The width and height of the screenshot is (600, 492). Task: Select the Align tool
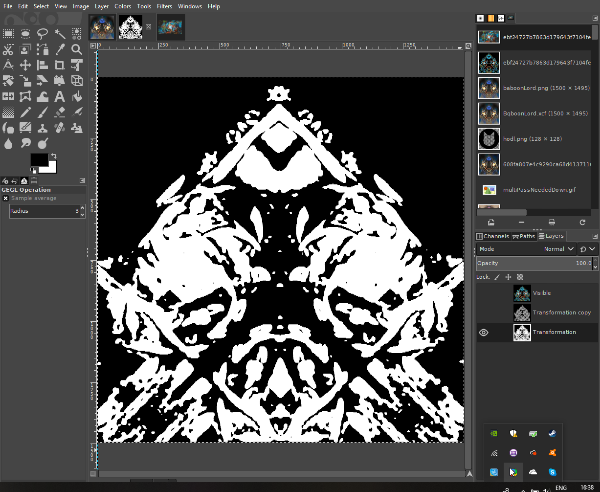(42, 65)
